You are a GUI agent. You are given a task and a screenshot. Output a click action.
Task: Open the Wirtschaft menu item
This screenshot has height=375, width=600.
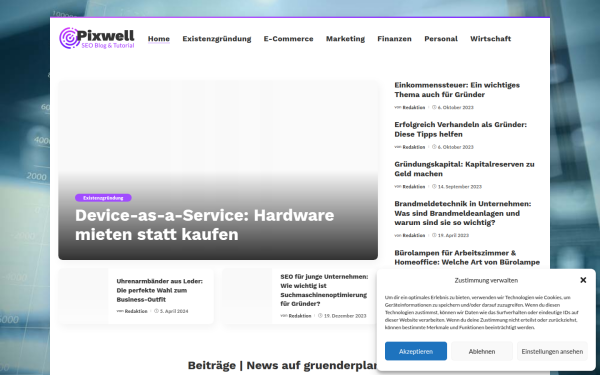coord(490,39)
